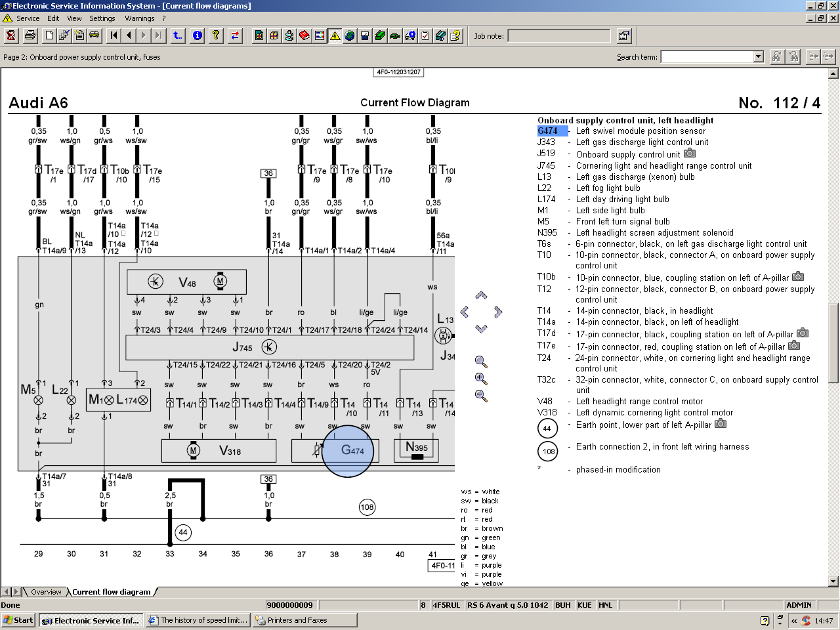The width and height of the screenshot is (840, 630).
Task: Go back to the previous diagram page
Action: coord(129,35)
